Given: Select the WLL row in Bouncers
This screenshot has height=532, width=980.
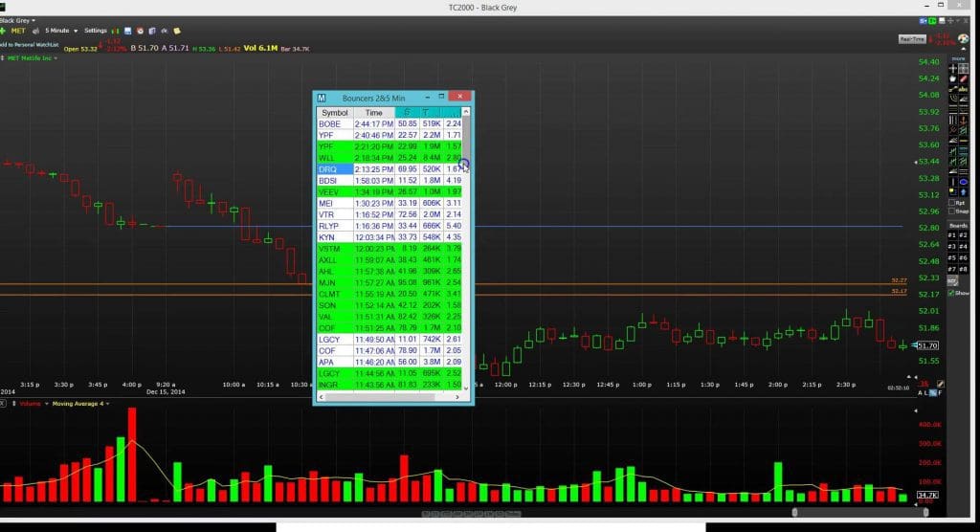Looking at the screenshot, I should 390,158.
